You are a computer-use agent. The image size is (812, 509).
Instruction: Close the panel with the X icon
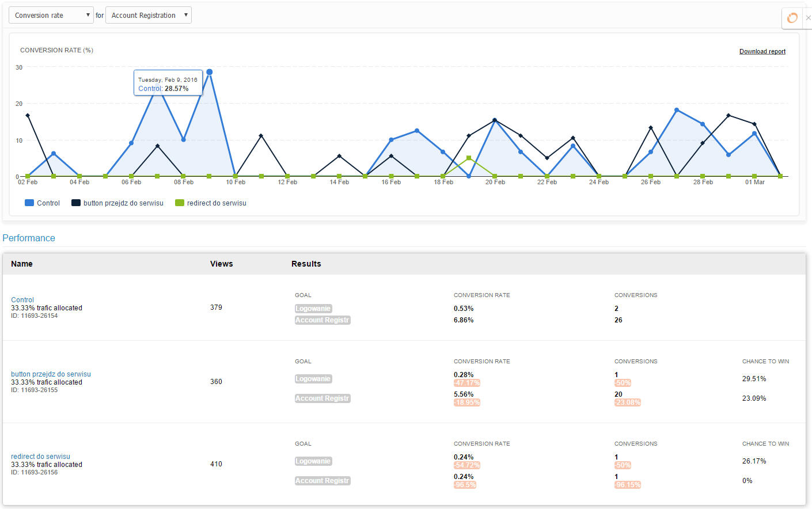pos(808,18)
